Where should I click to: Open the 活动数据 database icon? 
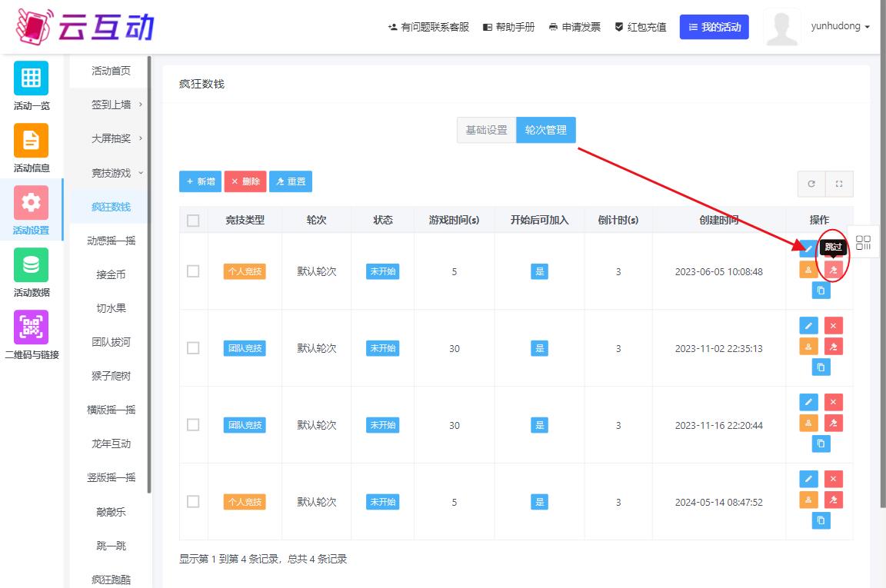coord(31,264)
